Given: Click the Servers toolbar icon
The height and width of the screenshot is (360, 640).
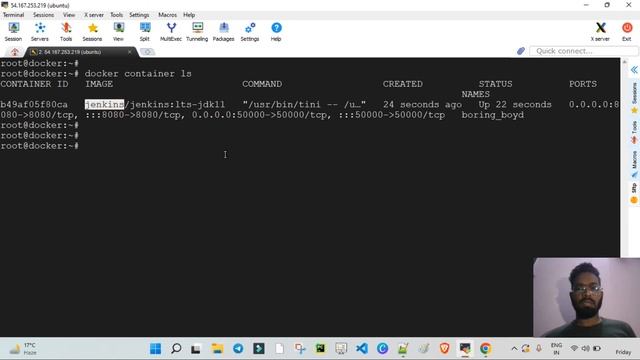Looking at the screenshot, I should [x=40, y=32].
